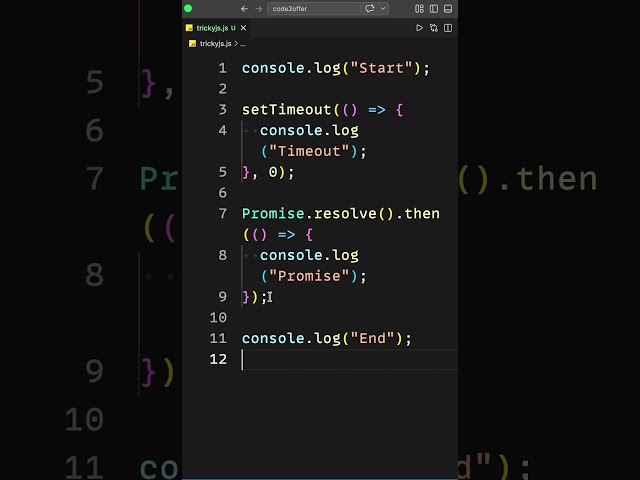Click line number 7 in the gutter
The image size is (640, 480).
pyautogui.click(x=222, y=213)
